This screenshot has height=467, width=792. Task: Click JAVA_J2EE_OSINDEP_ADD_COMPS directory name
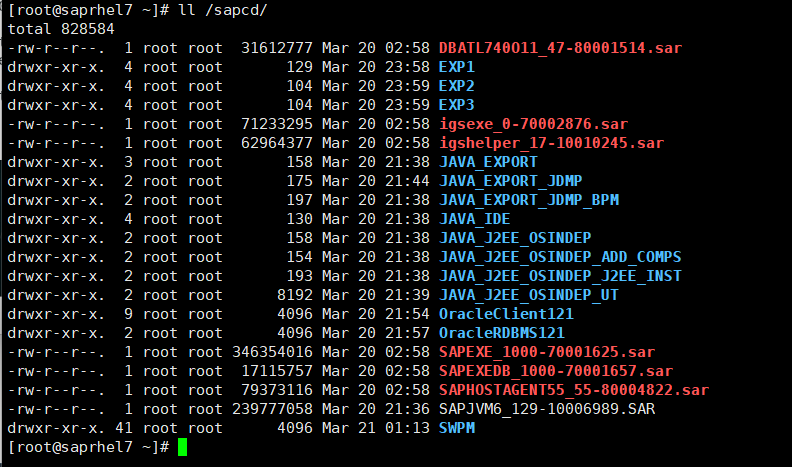(560, 257)
